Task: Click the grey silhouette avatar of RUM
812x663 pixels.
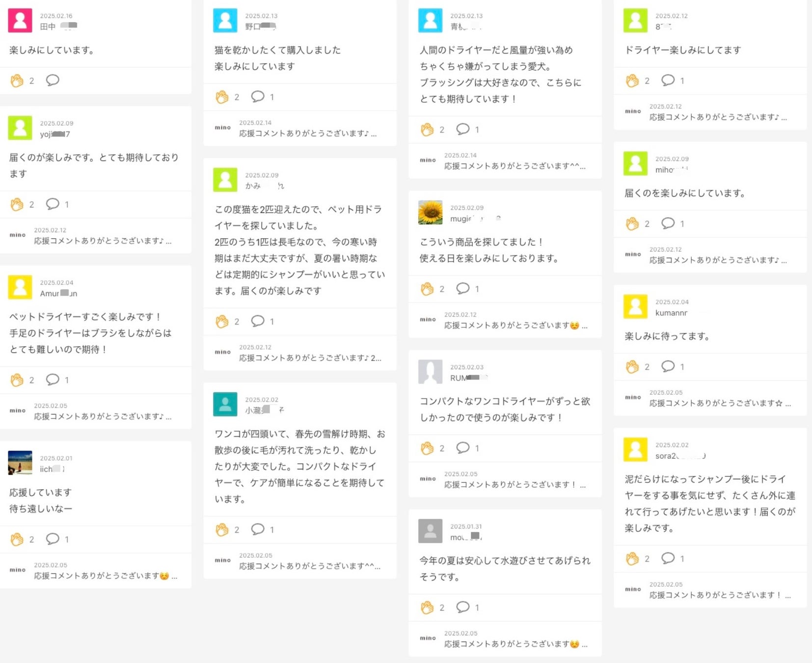Action: pyautogui.click(x=430, y=372)
